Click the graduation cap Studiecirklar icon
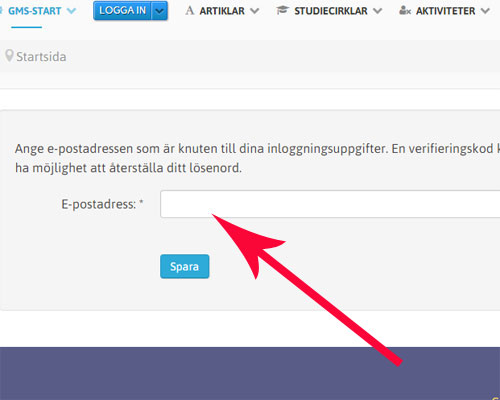Screen dimensions: 500x400 tap(282, 11)
